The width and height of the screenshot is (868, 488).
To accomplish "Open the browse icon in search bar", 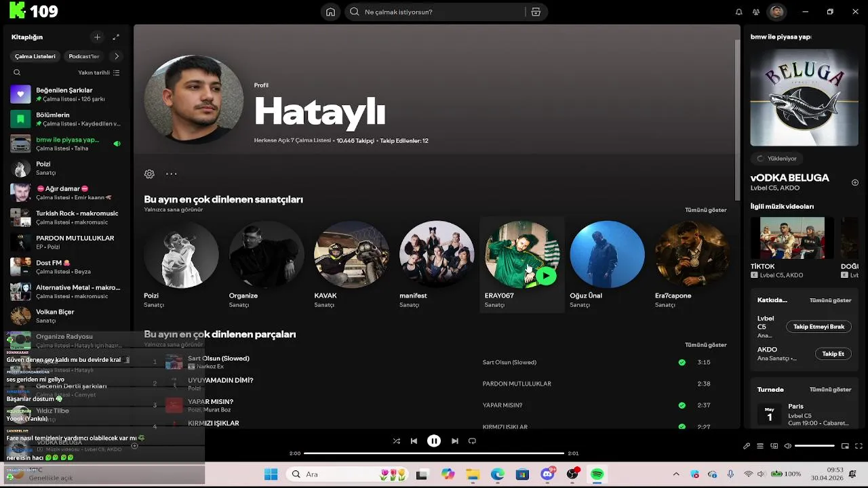I will (536, 12).
